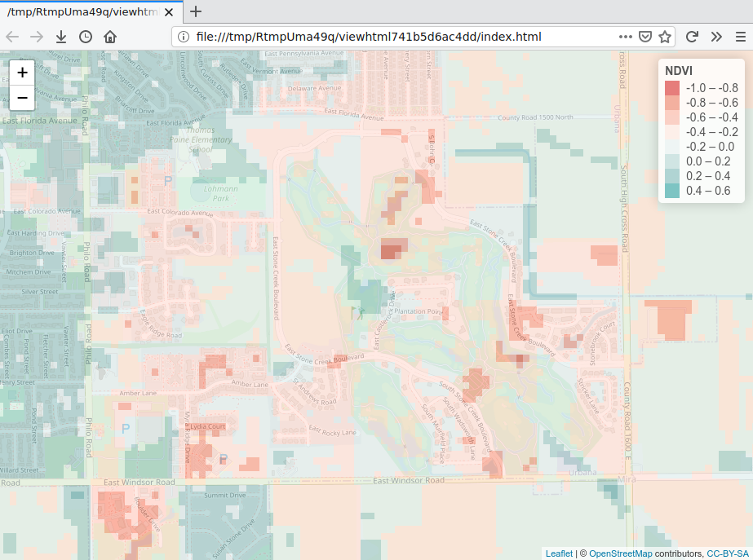The height and width of the screenshot is (560, 753).
Task: Go to the browser home page
Action: tap(110, 37)
